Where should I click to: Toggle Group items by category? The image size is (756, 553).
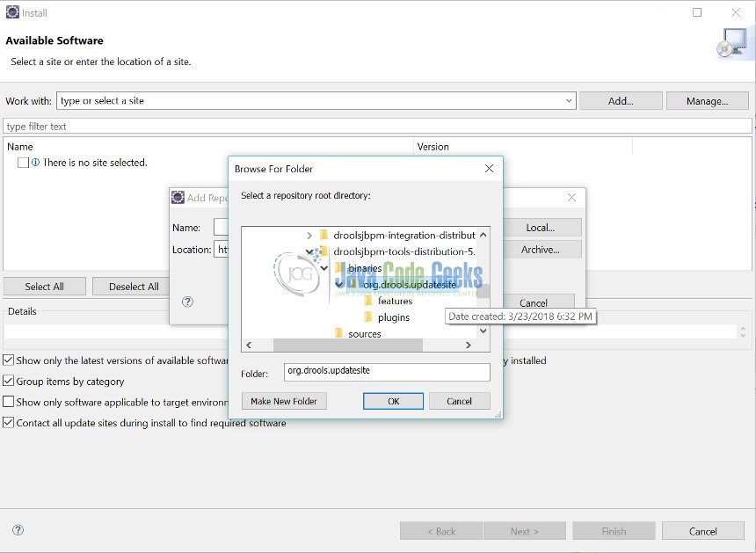(8, 381)
